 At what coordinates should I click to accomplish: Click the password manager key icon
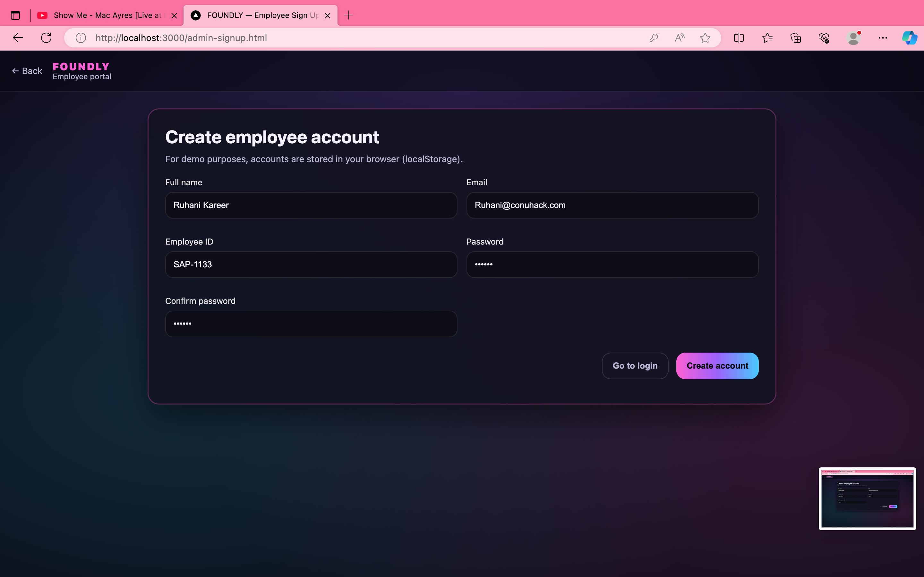click(x=654, y=38)
